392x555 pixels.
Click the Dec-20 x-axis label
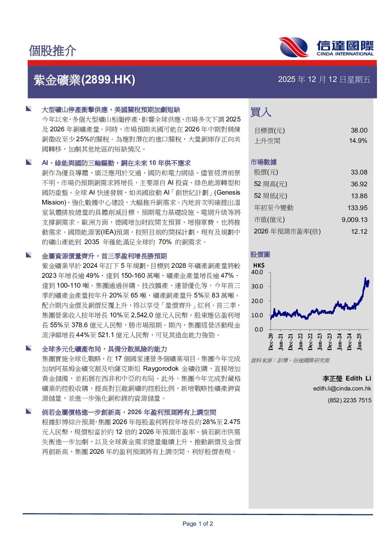(x=271, y=342)
